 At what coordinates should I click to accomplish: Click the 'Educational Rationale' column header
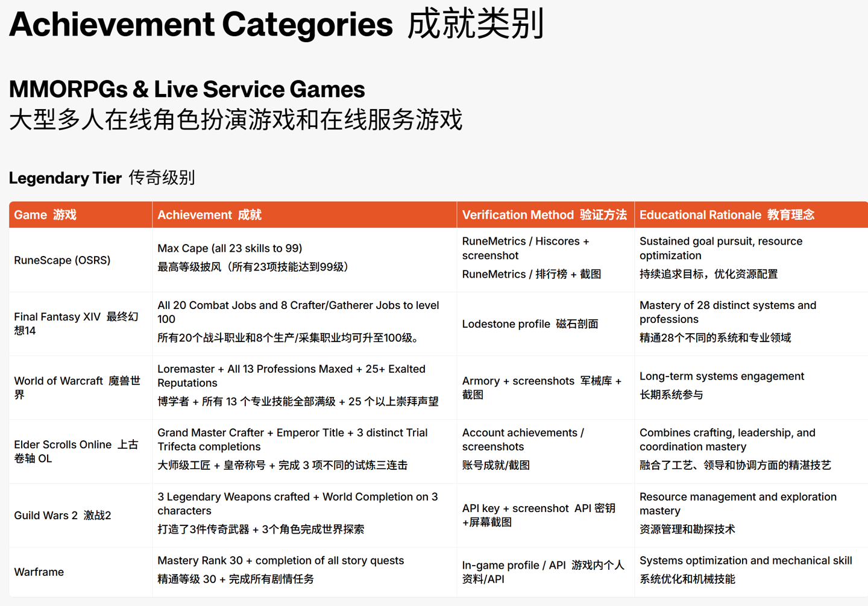(x=751, y=214)
